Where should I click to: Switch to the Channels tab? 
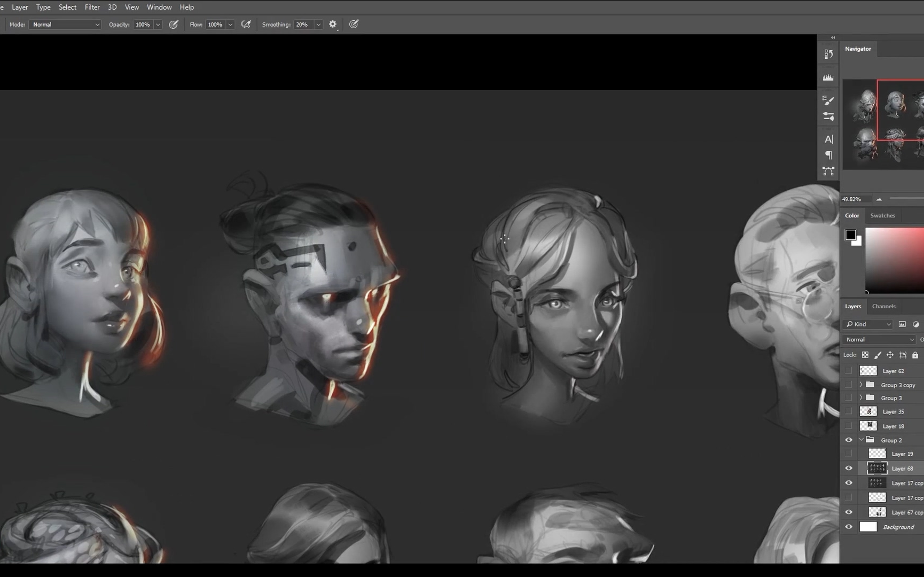(883, 306)
